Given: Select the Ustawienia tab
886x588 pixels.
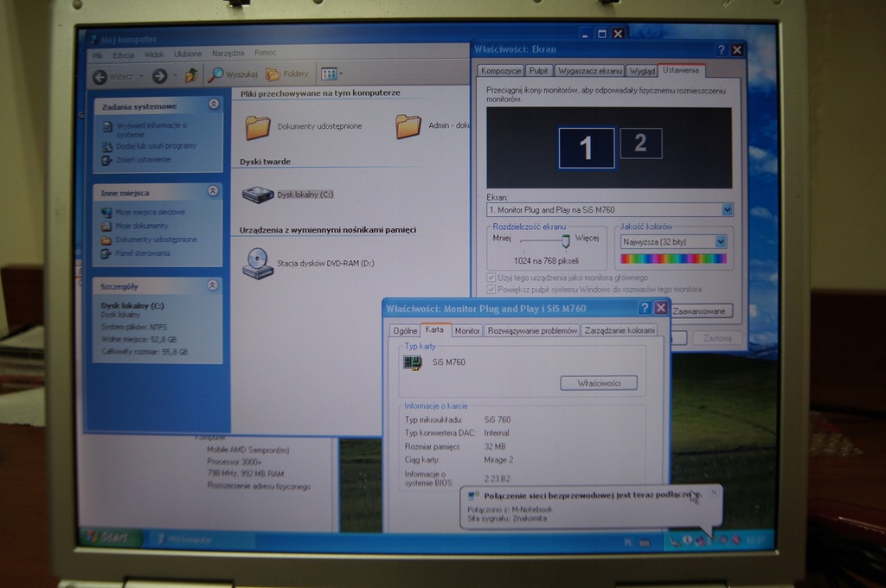Looking at the screenshot, I should (x=681, y=70).
